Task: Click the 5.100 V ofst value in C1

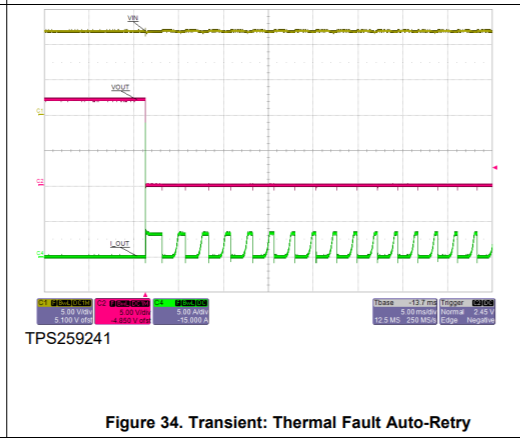Action: pos(73,320)
